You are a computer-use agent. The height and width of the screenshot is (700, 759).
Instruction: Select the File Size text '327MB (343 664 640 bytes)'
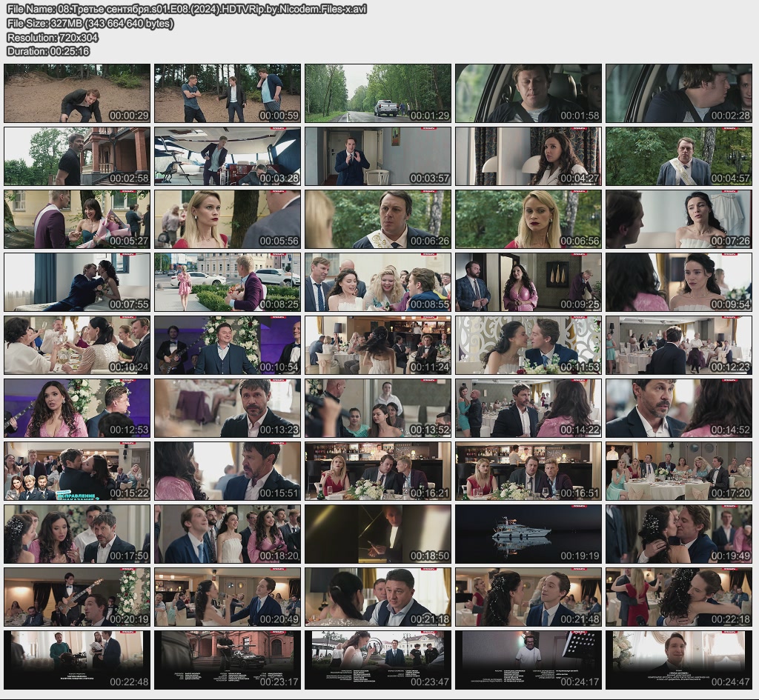click(x=112, y=23)
